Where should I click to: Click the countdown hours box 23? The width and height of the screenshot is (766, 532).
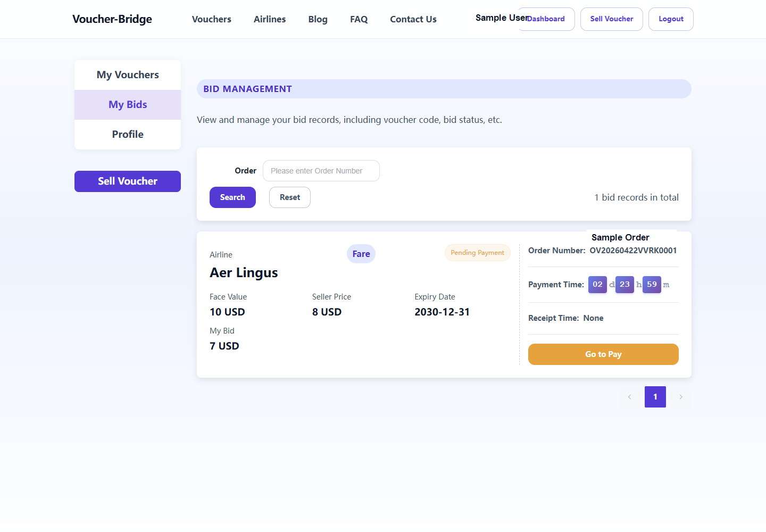(x=625, y=285)
